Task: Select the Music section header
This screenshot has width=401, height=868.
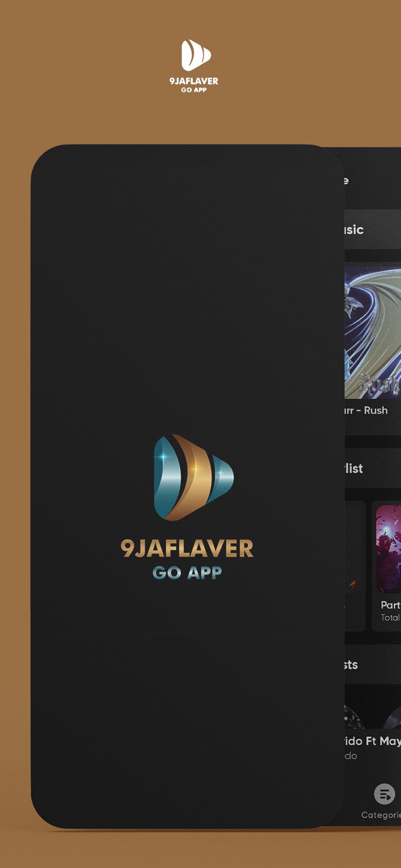Action: tap(354, 230)
